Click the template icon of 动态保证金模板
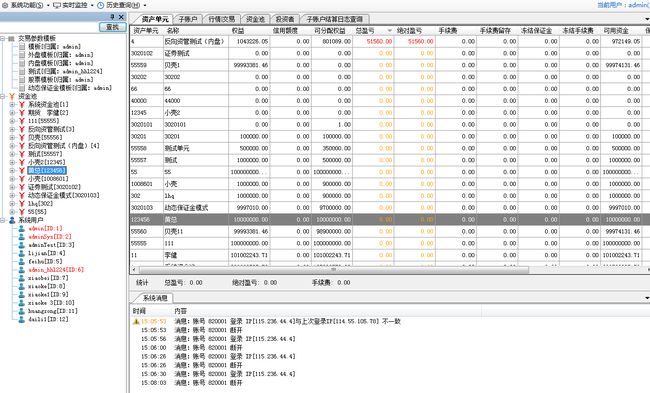Screen dimensions: 650x393 click(22, 88)
